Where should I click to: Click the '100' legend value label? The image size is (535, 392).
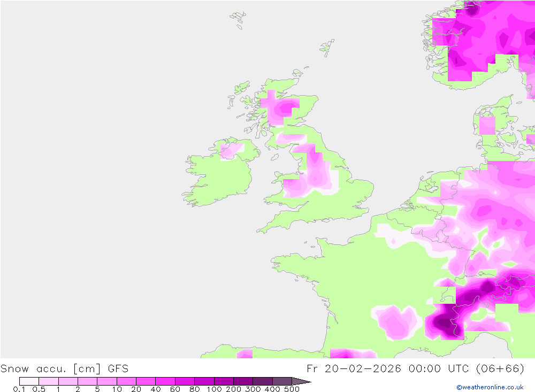coord(215,389)
